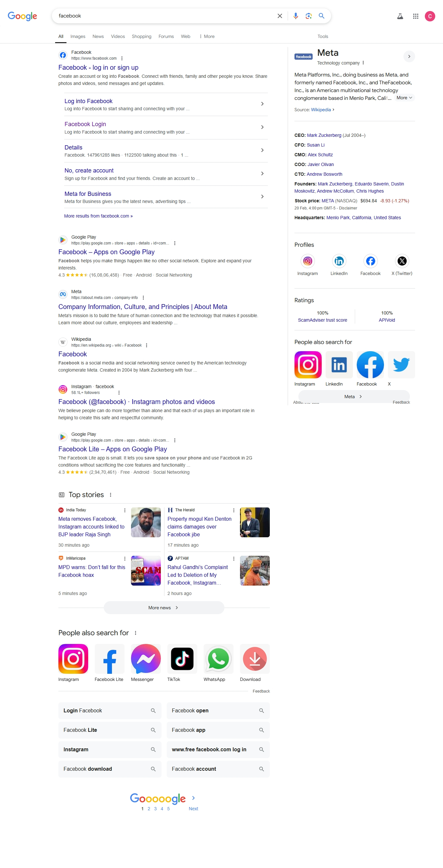Image resolution: width=443 pixels, height=868 pixels.
Task: Open the Google apps grid
Action: (x=415, y=16)
